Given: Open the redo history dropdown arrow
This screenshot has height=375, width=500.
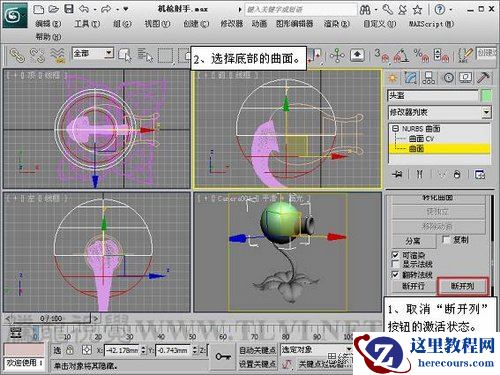Looking at the screenshot, I should point(117,10).
